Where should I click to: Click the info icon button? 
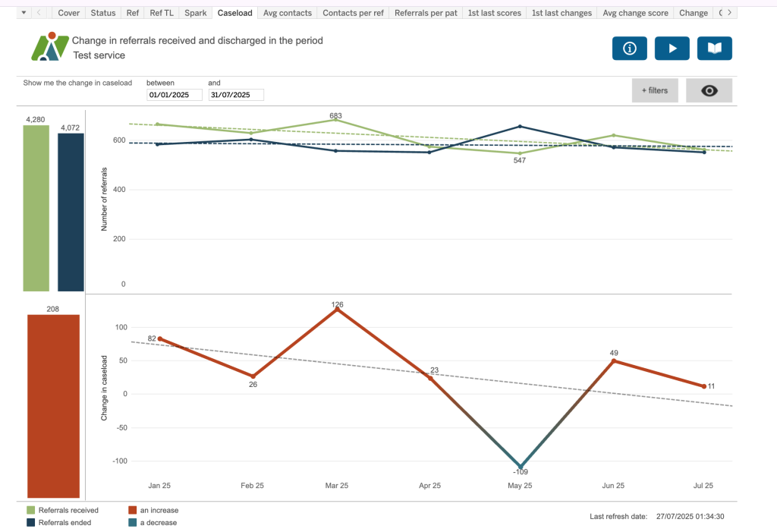(629, 49)
